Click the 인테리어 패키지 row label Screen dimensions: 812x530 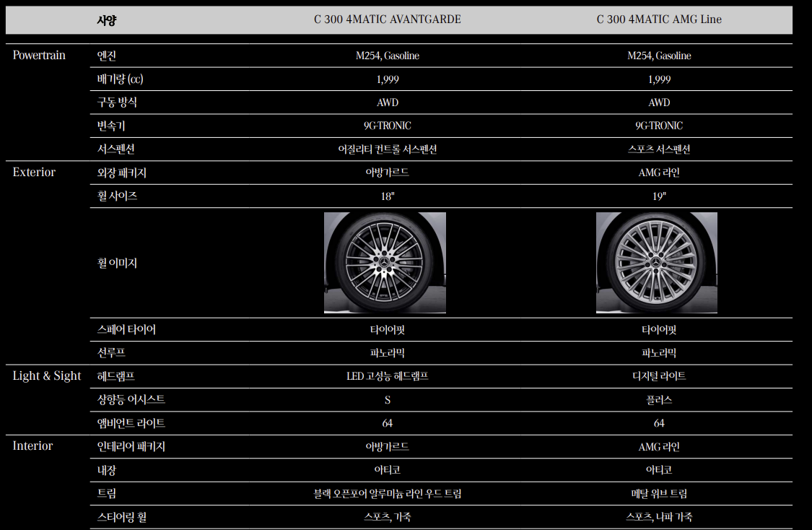(x=131, y=446)
